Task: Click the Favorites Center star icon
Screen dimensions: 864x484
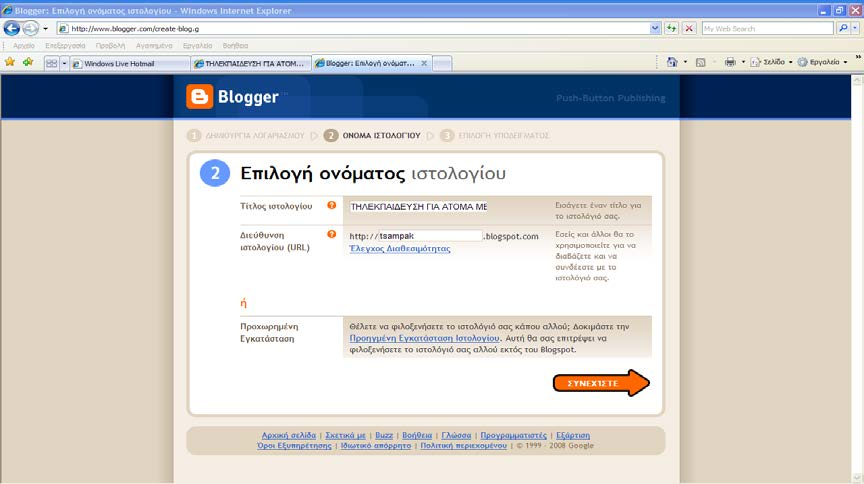Action: 10,62
